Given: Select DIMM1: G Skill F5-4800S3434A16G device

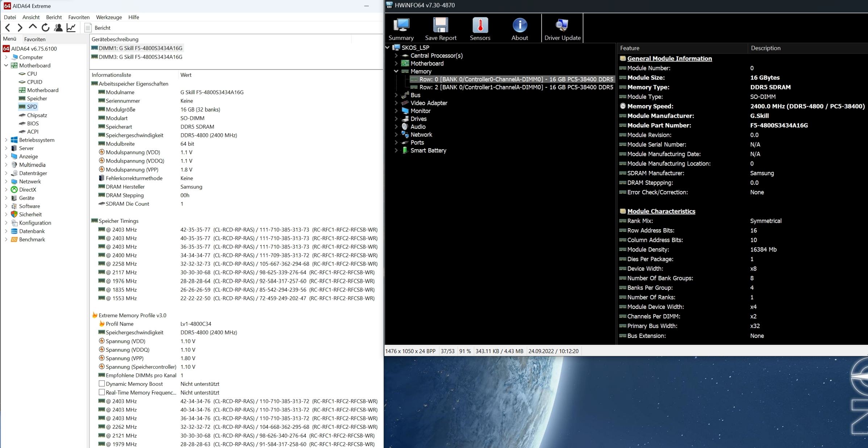Looking at the screenshot, I should pyautogui.click(x=141, y=48).
